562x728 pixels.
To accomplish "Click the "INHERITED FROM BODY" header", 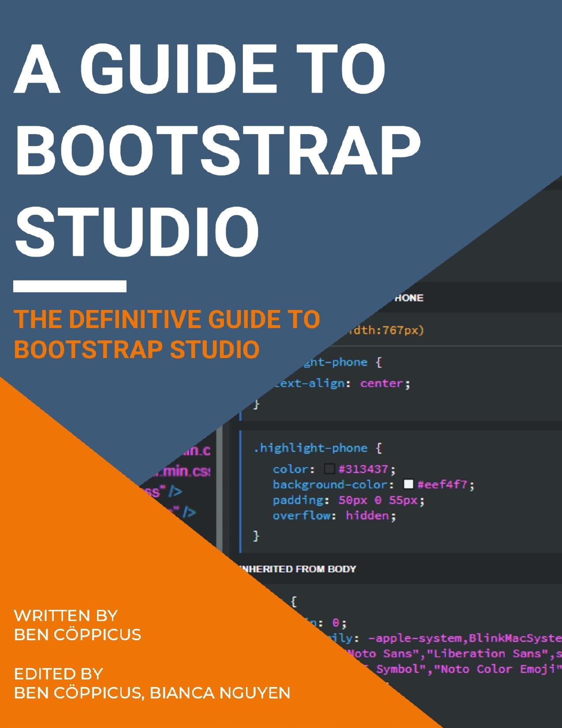I will 298,569.
